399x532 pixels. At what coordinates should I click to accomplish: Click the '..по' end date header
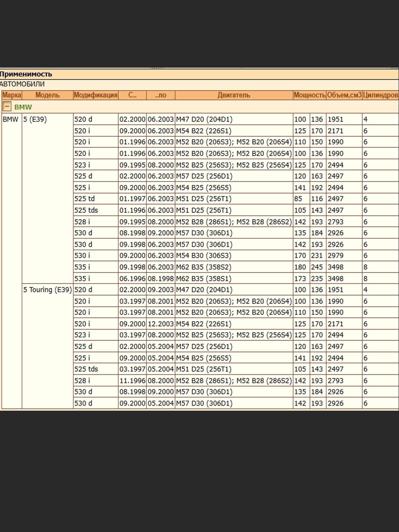(x=160, y=95)
